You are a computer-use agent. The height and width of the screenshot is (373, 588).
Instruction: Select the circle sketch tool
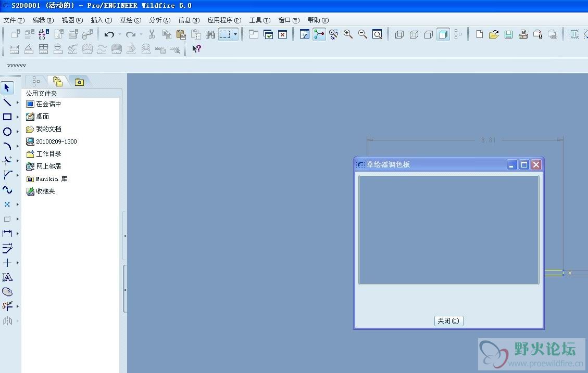click(x=7, y=132)
